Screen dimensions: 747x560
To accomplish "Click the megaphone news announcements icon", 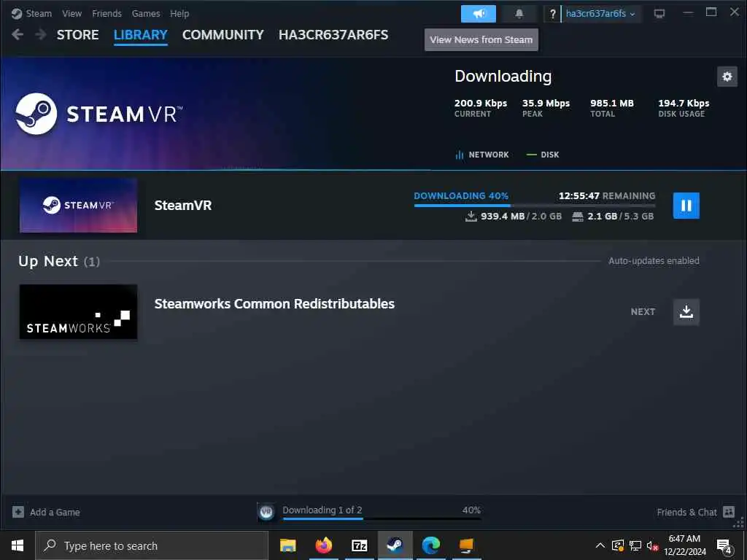I will [479, 14].
